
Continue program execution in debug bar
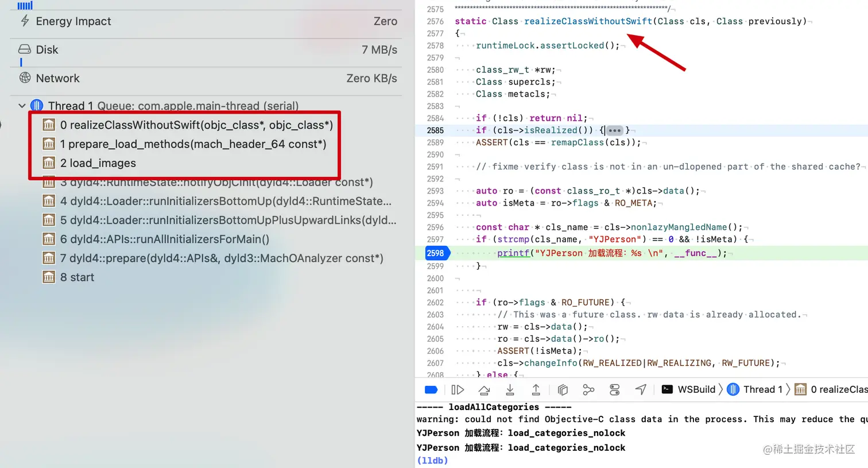pyautogui.click(x=458, y=389)
